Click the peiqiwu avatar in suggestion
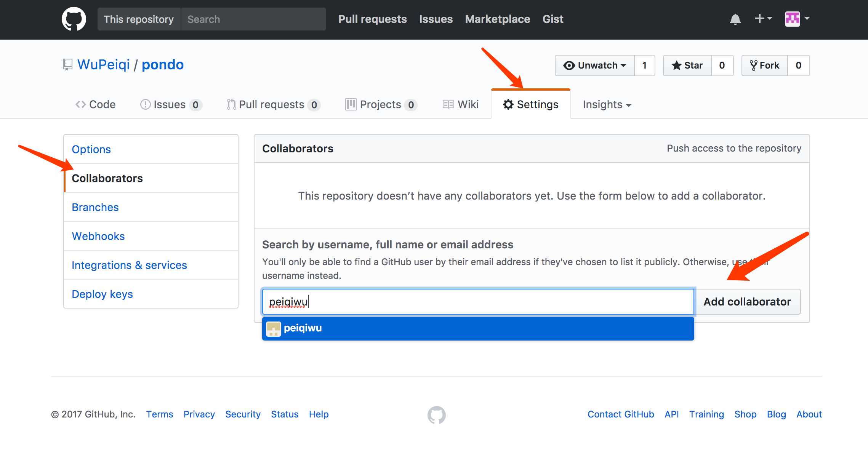 pos(273,329)
